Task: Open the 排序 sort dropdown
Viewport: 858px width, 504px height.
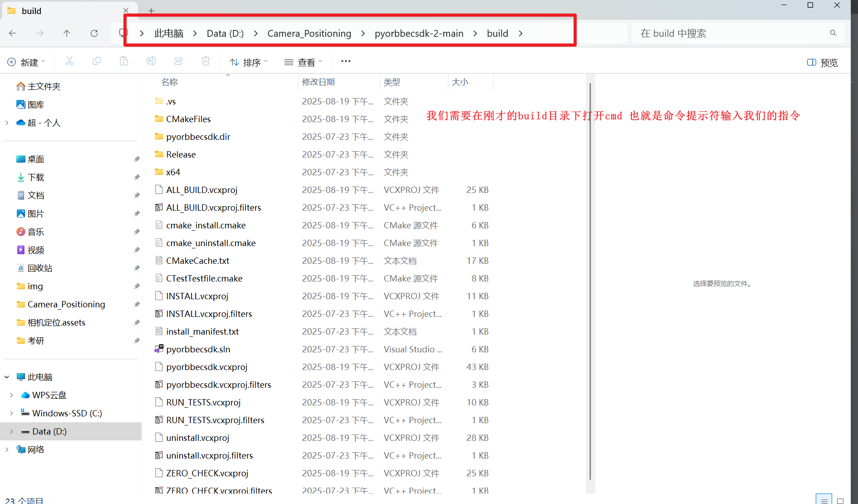Action: click(x=248, y=61)
